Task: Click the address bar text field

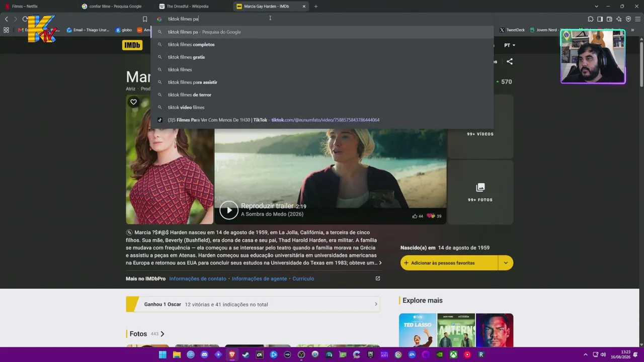Action: (x=322, y=19)
